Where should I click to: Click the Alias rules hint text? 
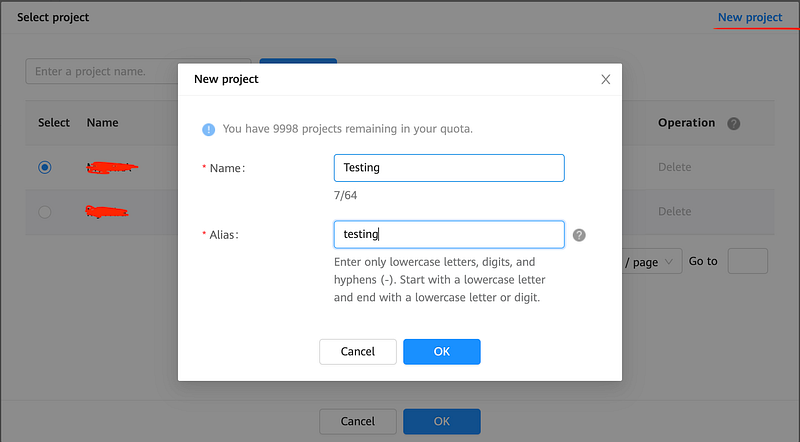pyautogui.click(x=439, y=280)
